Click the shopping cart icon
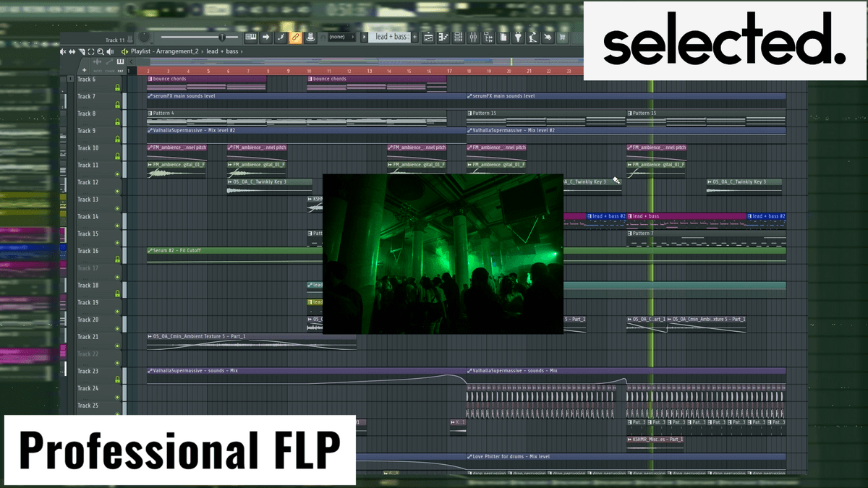This screenshot has width=868, height=488. pyautogui.click(x=561, y=37)
